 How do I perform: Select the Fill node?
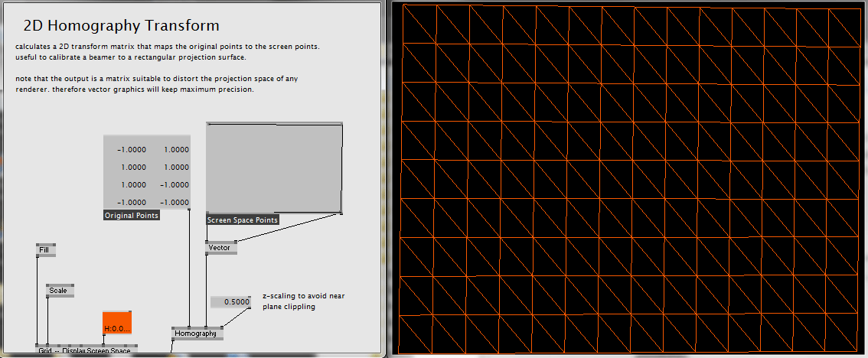[x=46, y=250]
